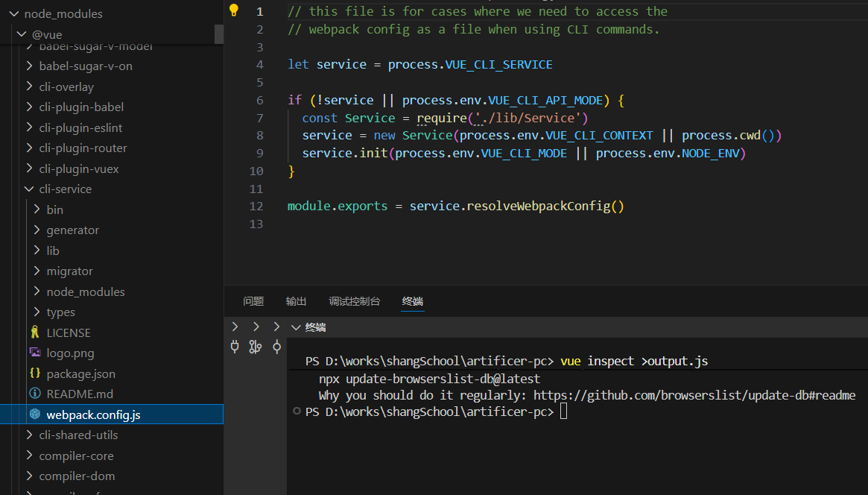This screenshot has height=495, width=868.
Task: Expand the babel-sugar-v-on folder
Action: click(x=29, y=66)
